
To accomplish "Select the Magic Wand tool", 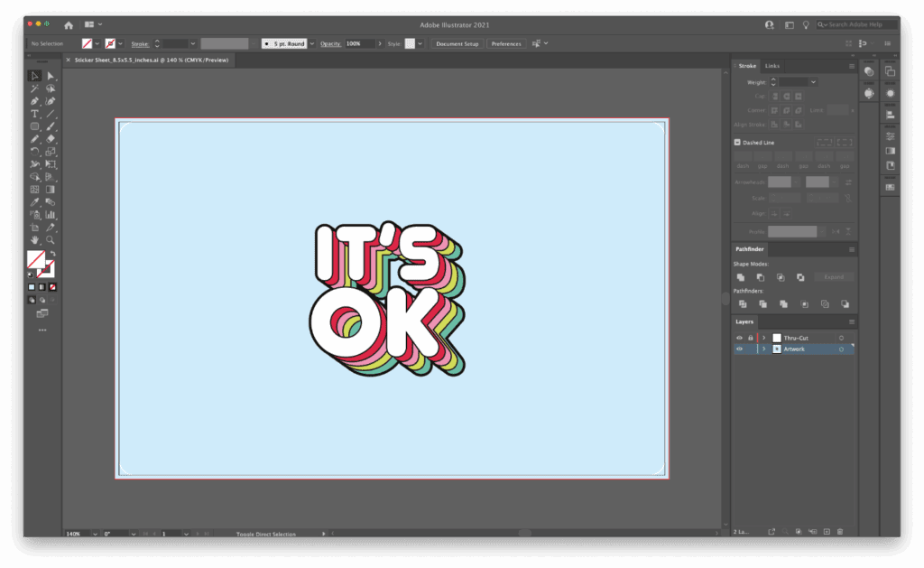I will tap(34, 88).
